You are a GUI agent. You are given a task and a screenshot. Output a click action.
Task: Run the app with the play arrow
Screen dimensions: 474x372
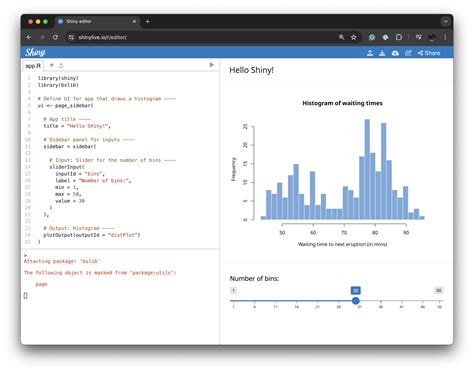[x=211, y=65]
